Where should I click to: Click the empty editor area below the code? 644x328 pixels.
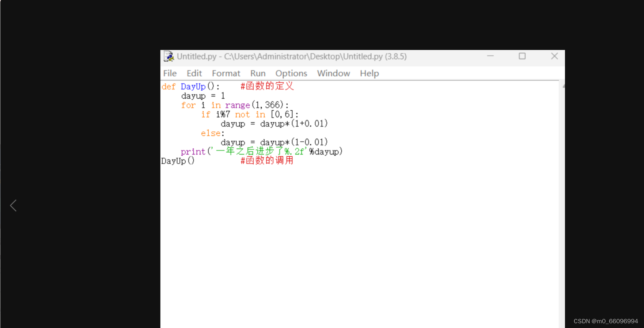tap(360, 247)
